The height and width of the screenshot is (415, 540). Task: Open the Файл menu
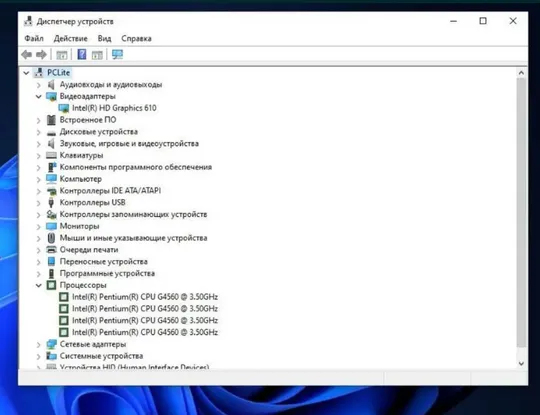pyautogui.click(x=34, y=38)
